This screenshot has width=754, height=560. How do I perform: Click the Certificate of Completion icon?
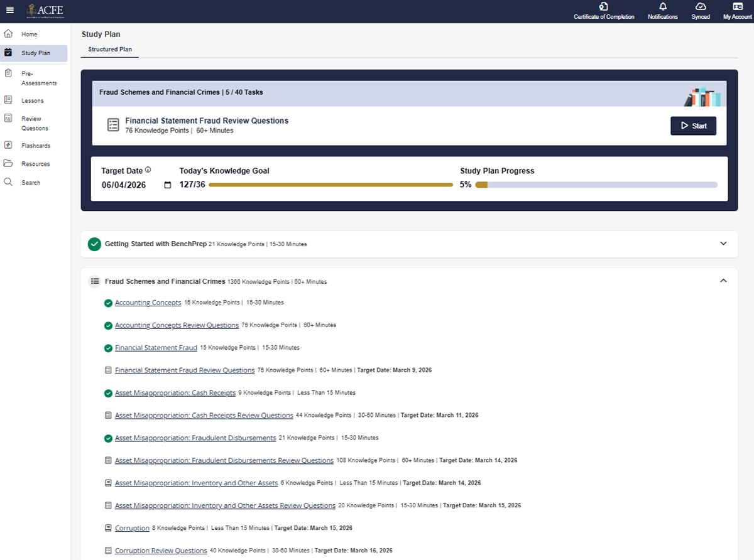(x=603, y=6)
